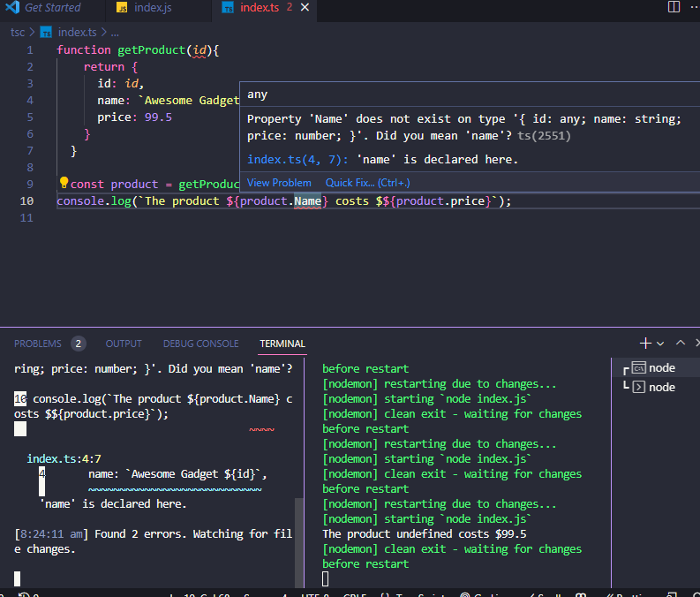This screenshot has width=700, height=597.
Task: Click the View Problem link
Action: click(279, 183)
